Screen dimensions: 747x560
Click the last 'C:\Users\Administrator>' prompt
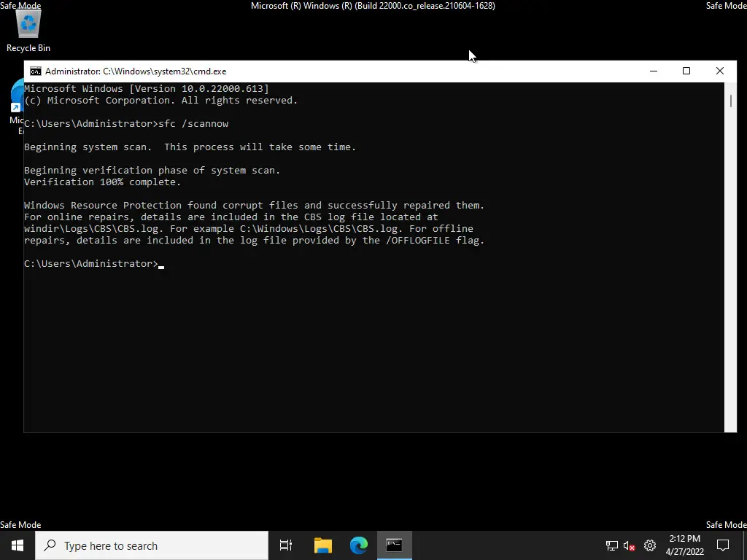pos(91,264)
